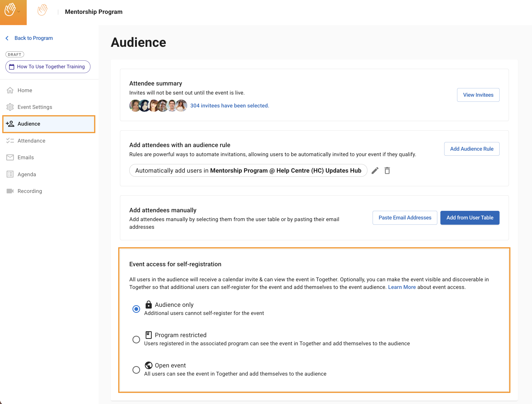Click the Recording camera icon

(x=10, y=191)
